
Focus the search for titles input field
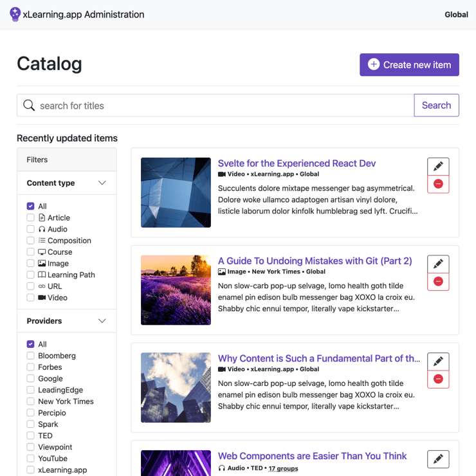(215, 105)
